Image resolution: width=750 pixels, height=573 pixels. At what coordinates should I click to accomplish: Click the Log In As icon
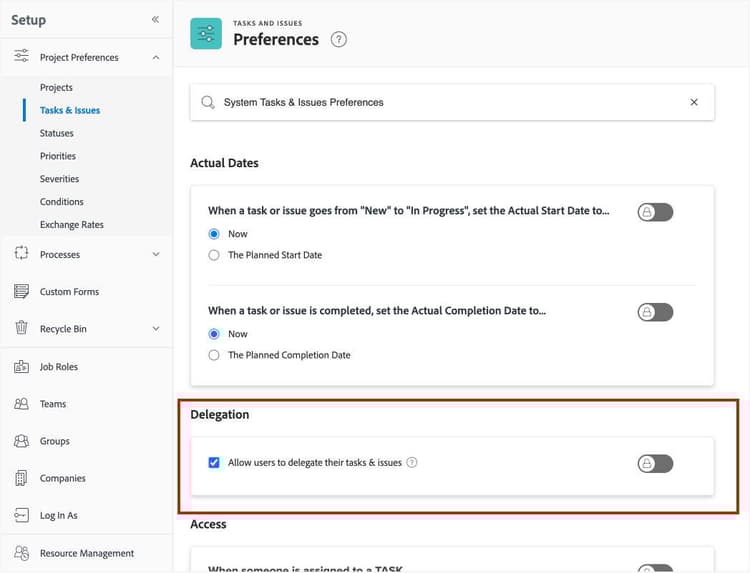(x=21, y=516)
